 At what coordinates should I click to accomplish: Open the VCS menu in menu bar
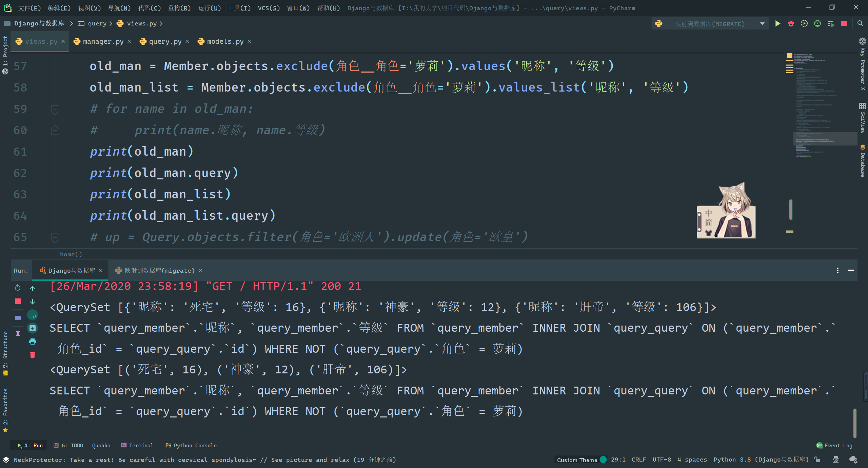[269, 8]
